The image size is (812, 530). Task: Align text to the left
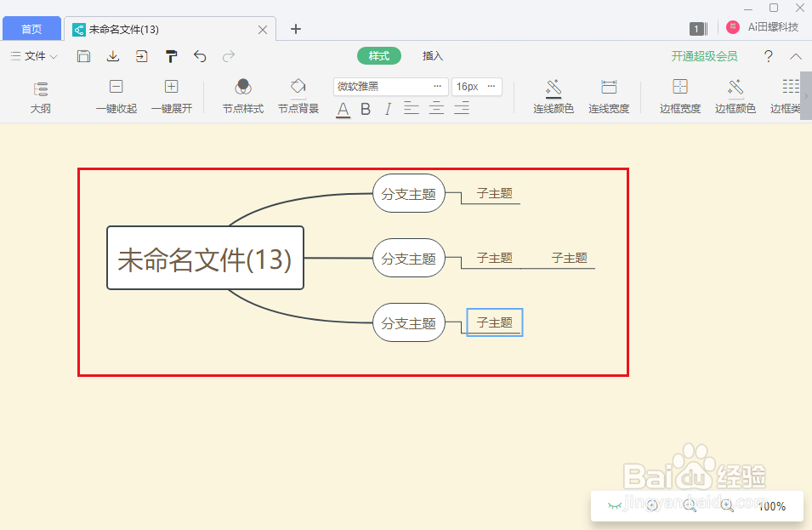point(412,108)
